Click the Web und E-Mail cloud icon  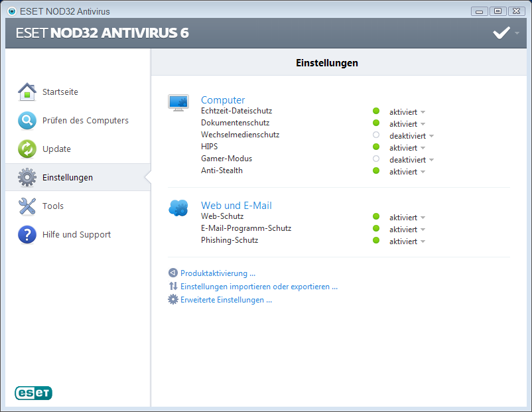click(178, 208)
